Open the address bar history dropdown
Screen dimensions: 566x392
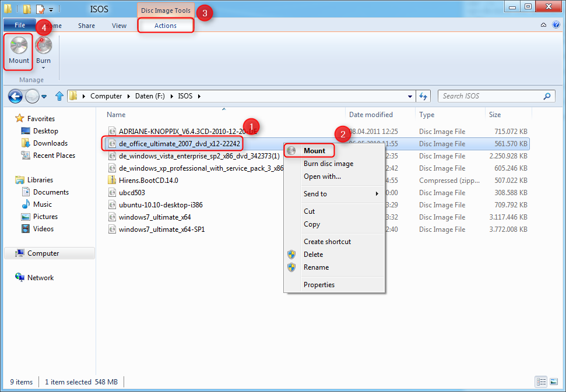pyautogui.click(x=410, y=96)
